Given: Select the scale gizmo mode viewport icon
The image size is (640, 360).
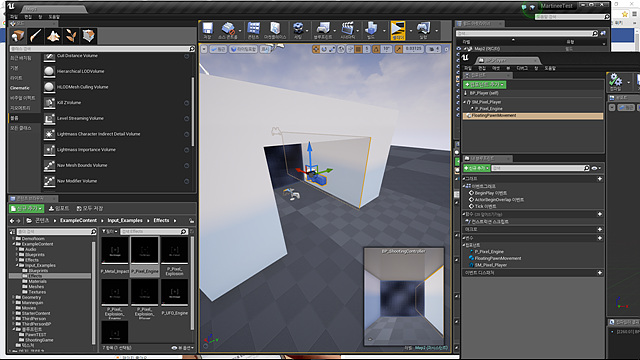Looking at the screenshot, I should click(x=331, y=49).
